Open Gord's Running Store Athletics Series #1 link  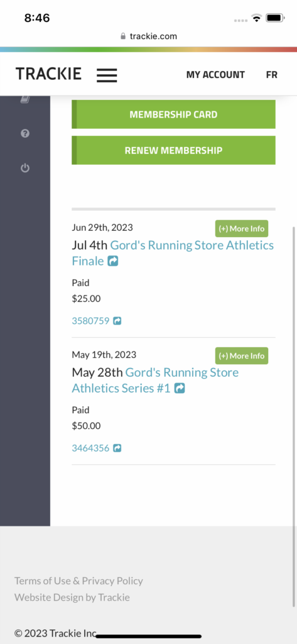pos(156,380)
